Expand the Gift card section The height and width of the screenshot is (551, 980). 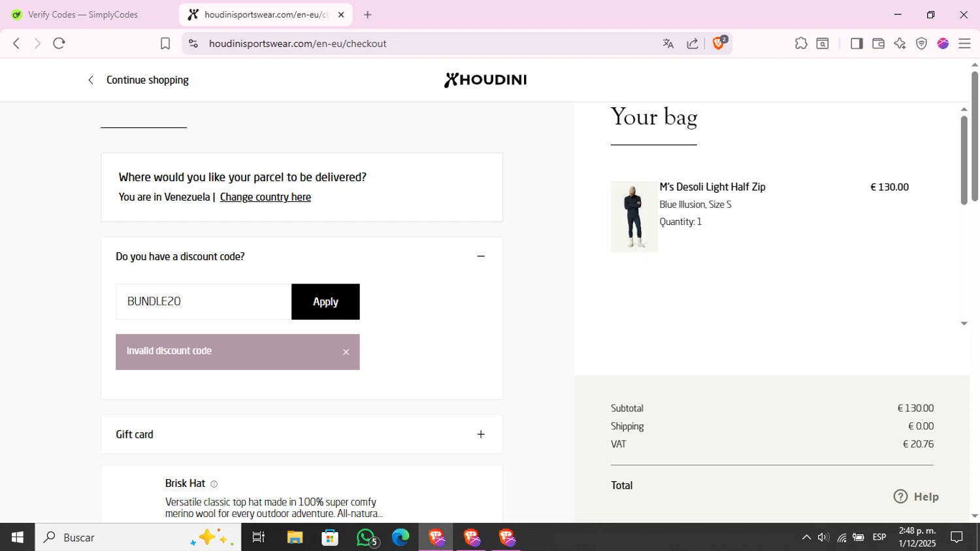(x=481, y=434)
